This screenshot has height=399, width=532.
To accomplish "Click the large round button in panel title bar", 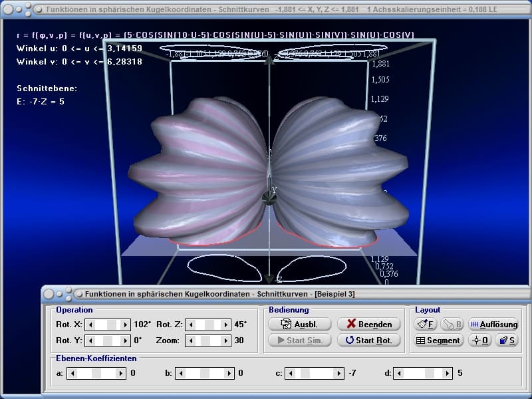I will [x=49, y=294].
